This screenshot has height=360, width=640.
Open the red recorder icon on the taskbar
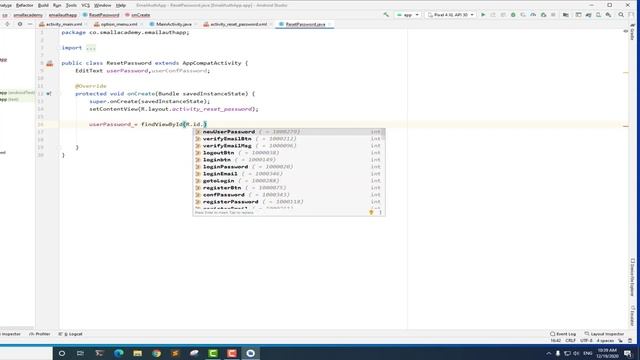[231, 353]
